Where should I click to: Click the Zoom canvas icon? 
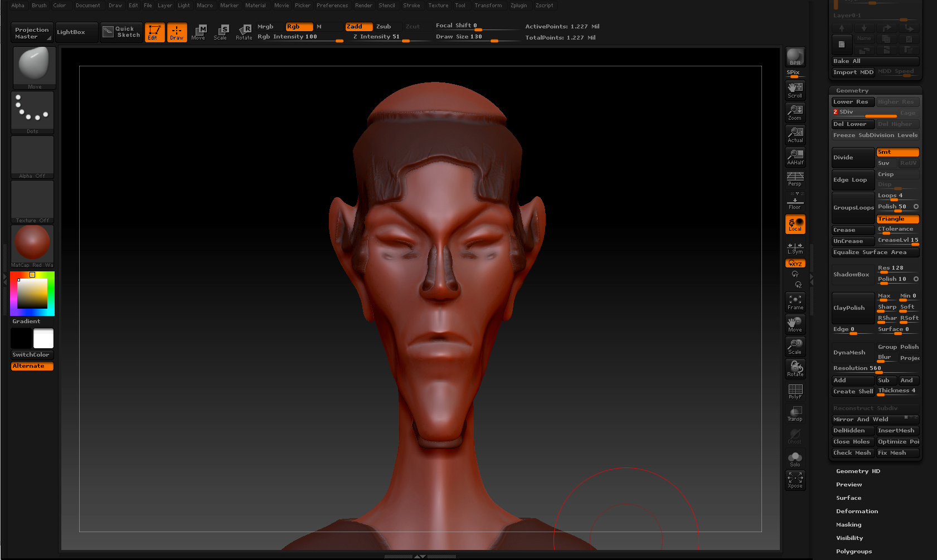(x=795, y=112)
